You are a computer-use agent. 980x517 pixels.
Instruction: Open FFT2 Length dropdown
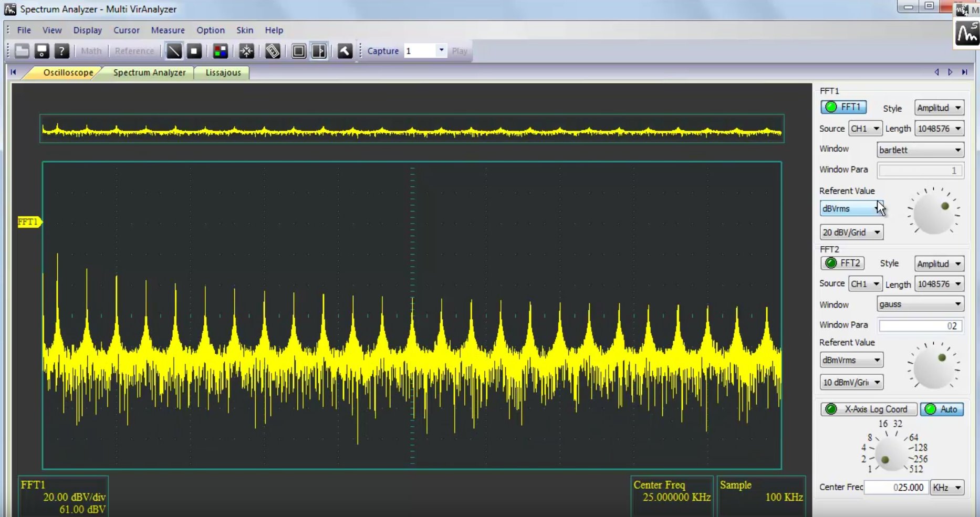(x=939, y=284)
